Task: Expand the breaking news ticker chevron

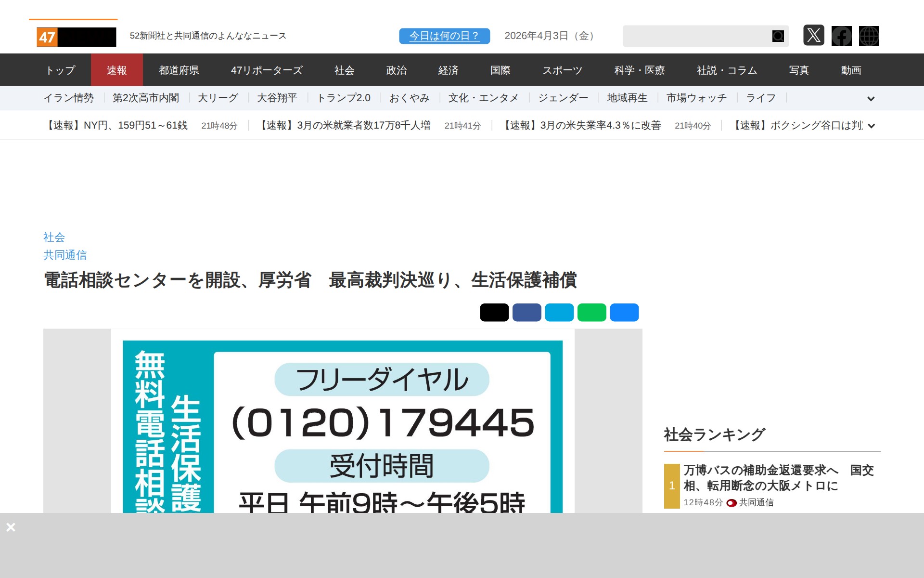Action: coord(871,126)
